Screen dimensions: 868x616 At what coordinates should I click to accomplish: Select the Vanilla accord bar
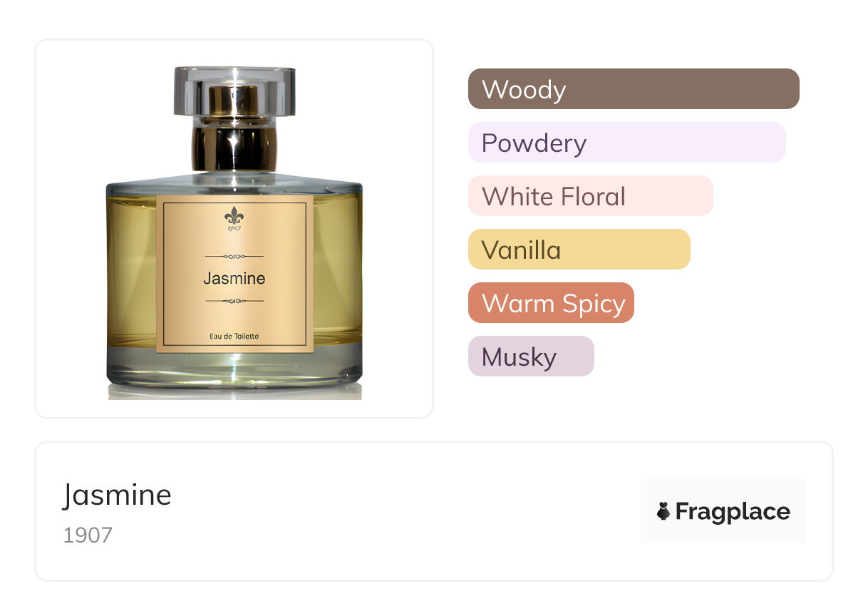coord(579,250)
